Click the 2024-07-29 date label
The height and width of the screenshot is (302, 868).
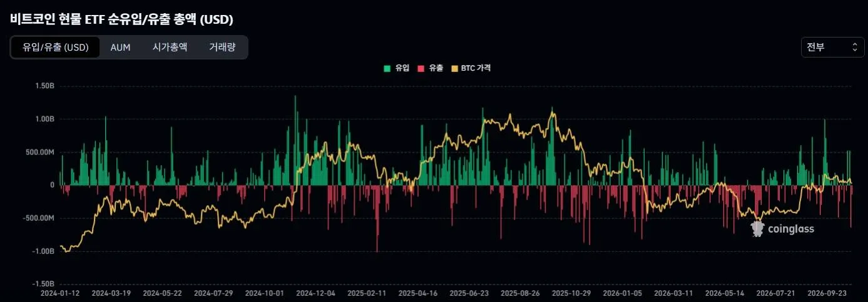coord(213,293)
